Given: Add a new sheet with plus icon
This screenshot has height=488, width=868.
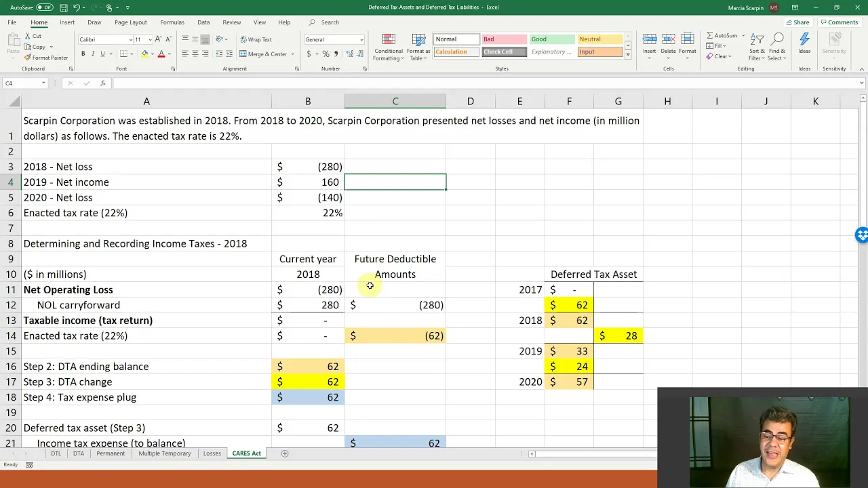Looking at the screenshot, I should [285, 453].
